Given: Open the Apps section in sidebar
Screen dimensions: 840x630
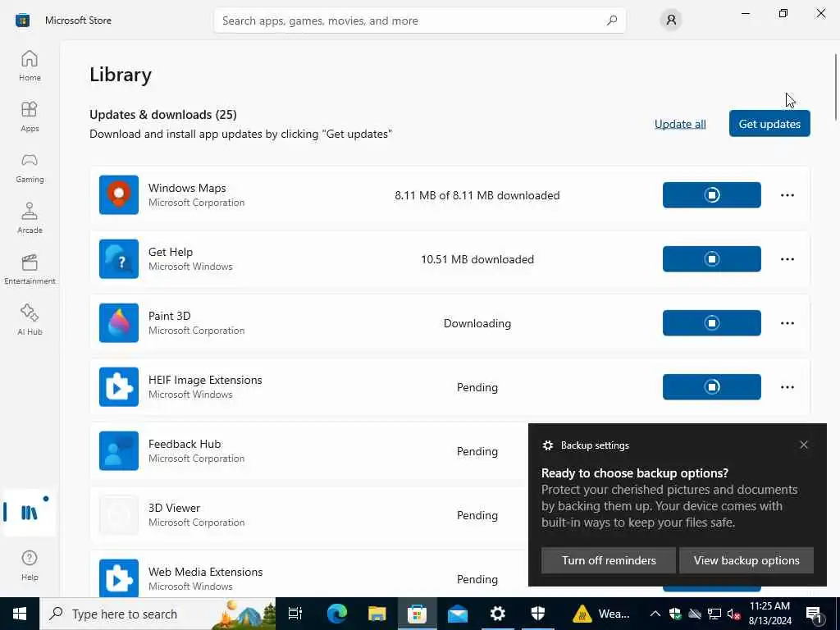Looking at the screenshot, I should 30,116.
